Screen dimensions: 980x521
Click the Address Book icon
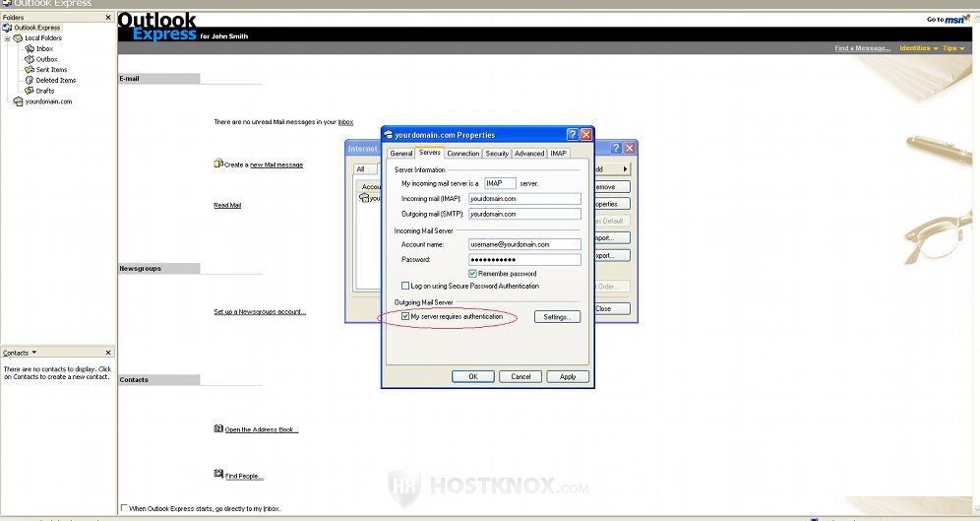coord(218,428)
